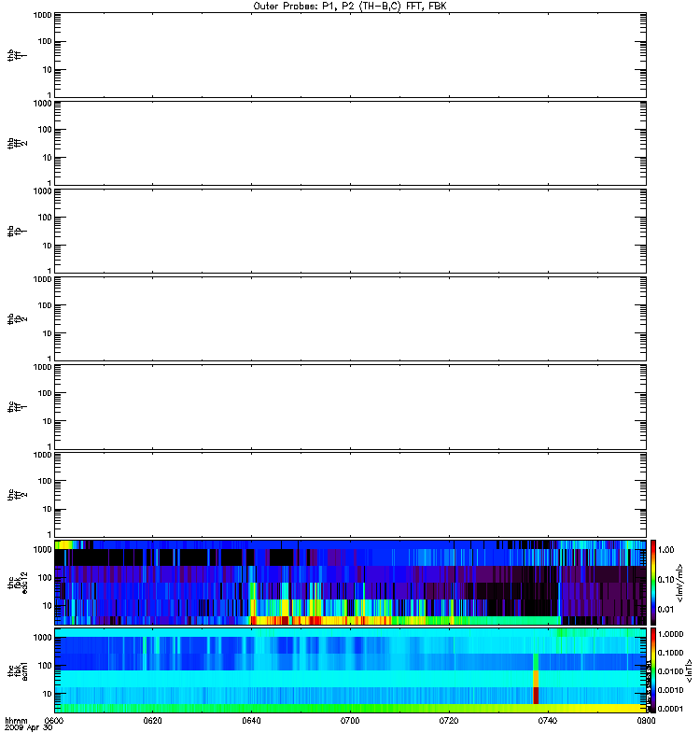Screen dimensions: 700x747
Task: Click the '0600' time tick label
Action: point(54,721)
